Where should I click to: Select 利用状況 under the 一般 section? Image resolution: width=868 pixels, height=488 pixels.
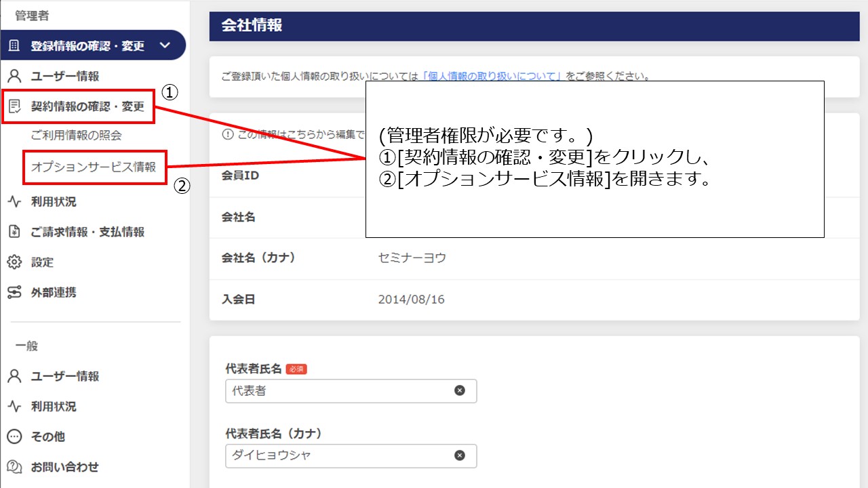pyautogui.click(x=15, y=406)
